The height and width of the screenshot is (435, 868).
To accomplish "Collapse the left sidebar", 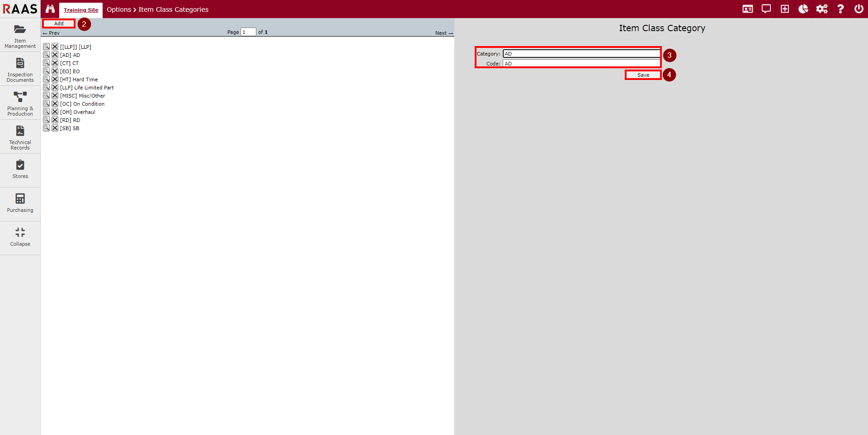I will pos(20,237).
